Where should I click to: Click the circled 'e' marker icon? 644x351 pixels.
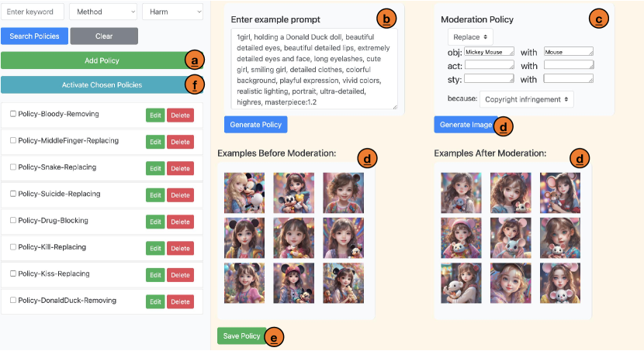click(274, 336)
